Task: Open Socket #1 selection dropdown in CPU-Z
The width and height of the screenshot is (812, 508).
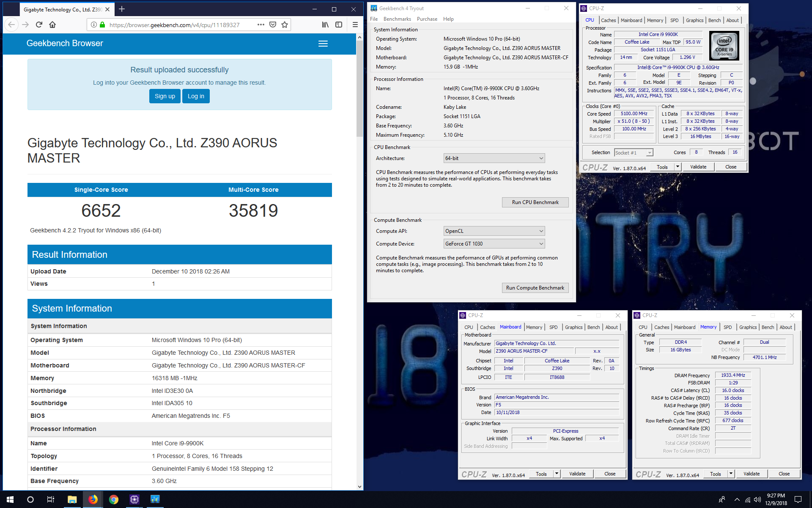Action: pos(634,152)
